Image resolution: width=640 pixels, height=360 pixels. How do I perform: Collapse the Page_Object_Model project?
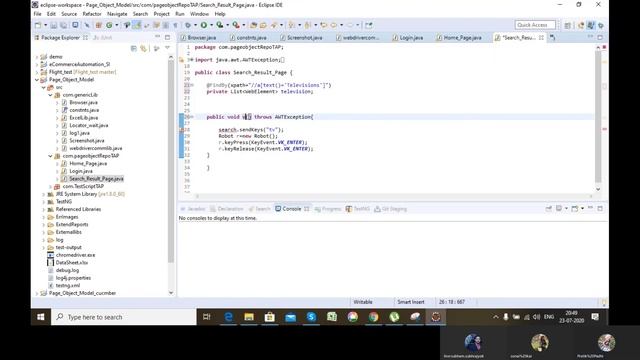(x=37, y=80)
